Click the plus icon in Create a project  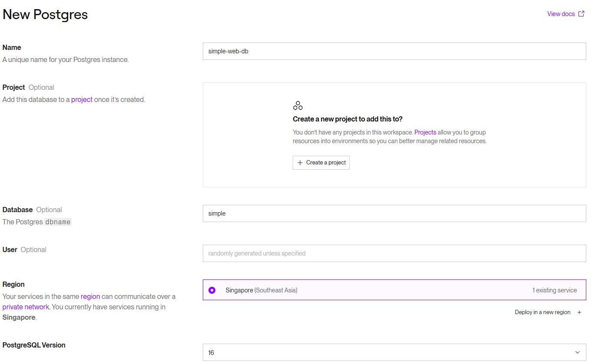300,163
